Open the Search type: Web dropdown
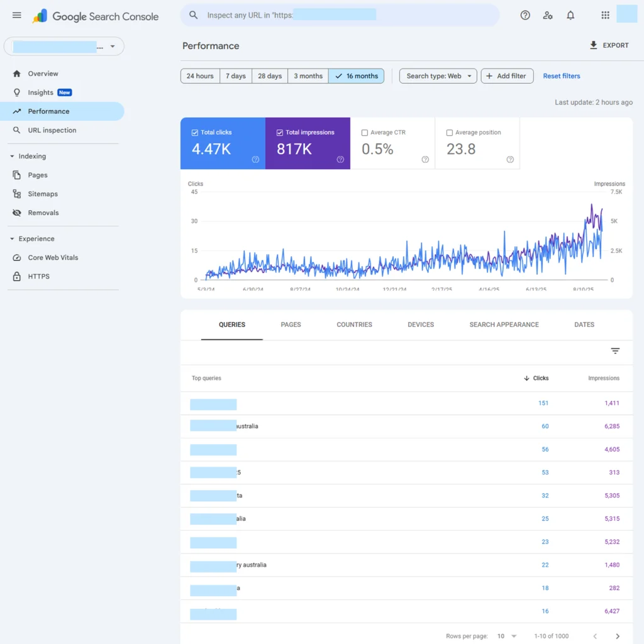This screenshot has width=644, height=644. [438, 76]
